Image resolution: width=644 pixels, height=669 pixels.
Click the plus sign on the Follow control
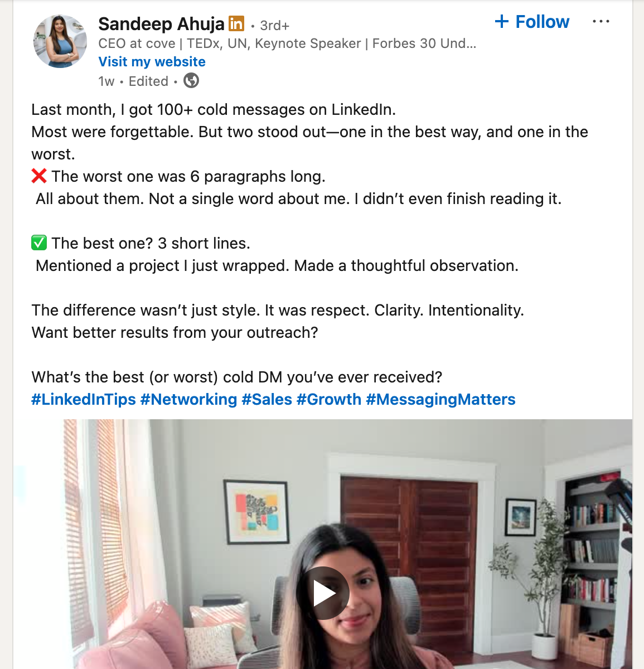[502, 21]
